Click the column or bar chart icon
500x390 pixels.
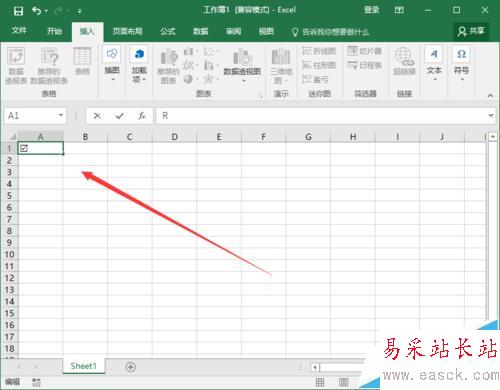pos(190,51)
